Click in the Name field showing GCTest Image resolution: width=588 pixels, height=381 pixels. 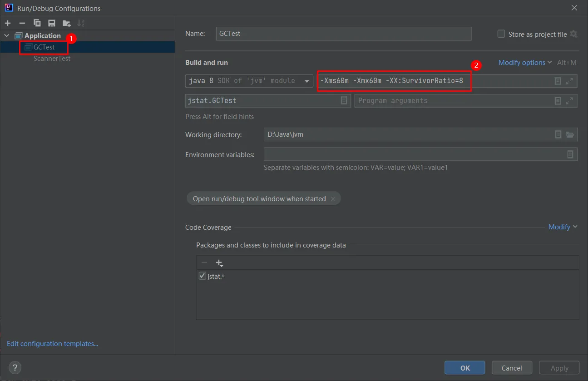point(344,34)
